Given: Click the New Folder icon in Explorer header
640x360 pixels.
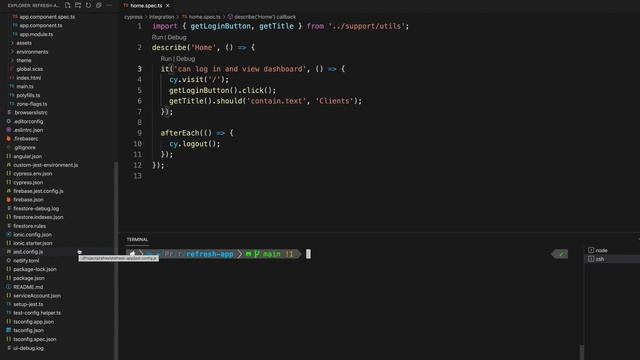Looking at the screenshot, I should 78,5.
